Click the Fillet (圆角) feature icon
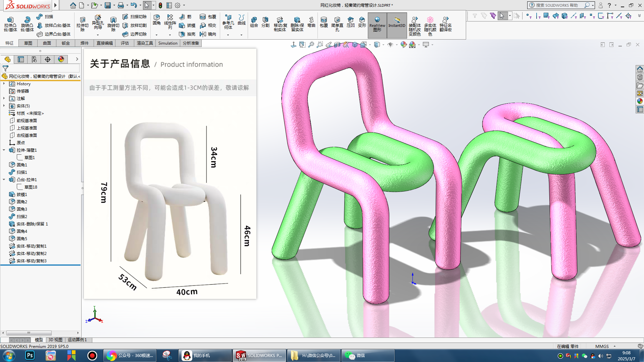The width and height of the screenshot is (644, 362). click(x=156, y=19)
